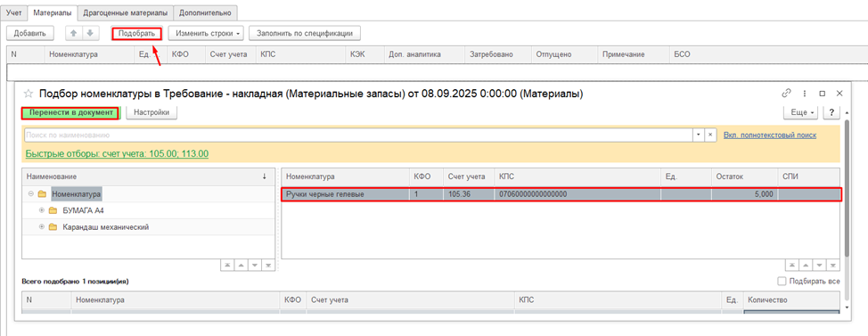
Task: Add the selection dialog to favorites star
Action: tap(29, 94)
